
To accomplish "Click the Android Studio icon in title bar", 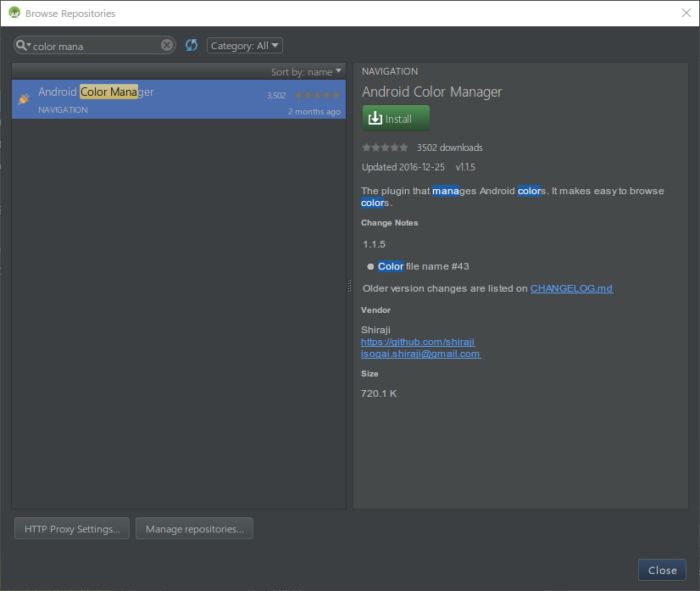I will [14, 13].
